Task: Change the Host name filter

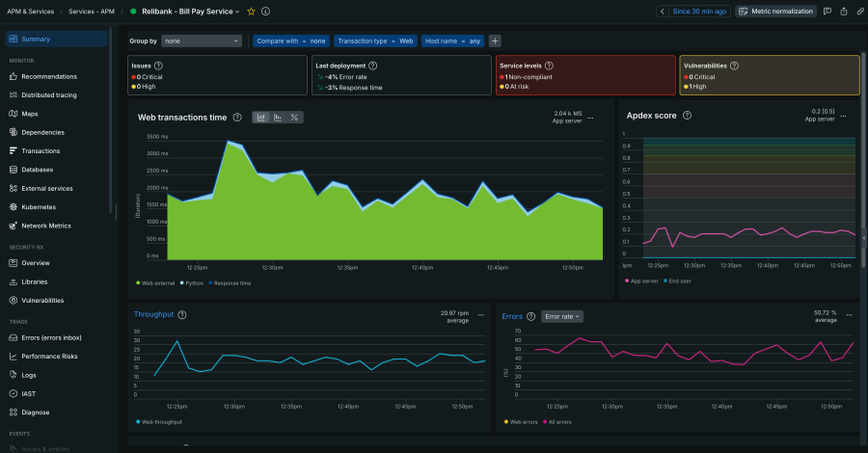Action: (x=453, y=40)
